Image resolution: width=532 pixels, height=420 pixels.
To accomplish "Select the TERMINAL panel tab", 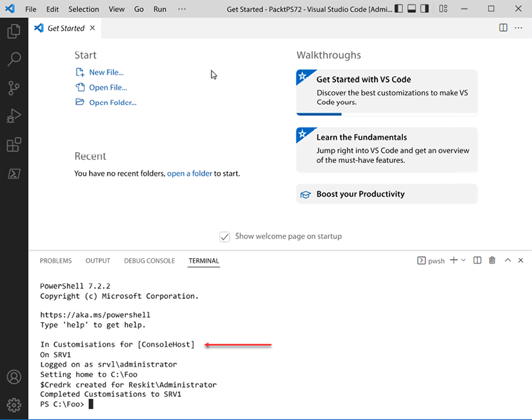I will (x=204, y=261).
